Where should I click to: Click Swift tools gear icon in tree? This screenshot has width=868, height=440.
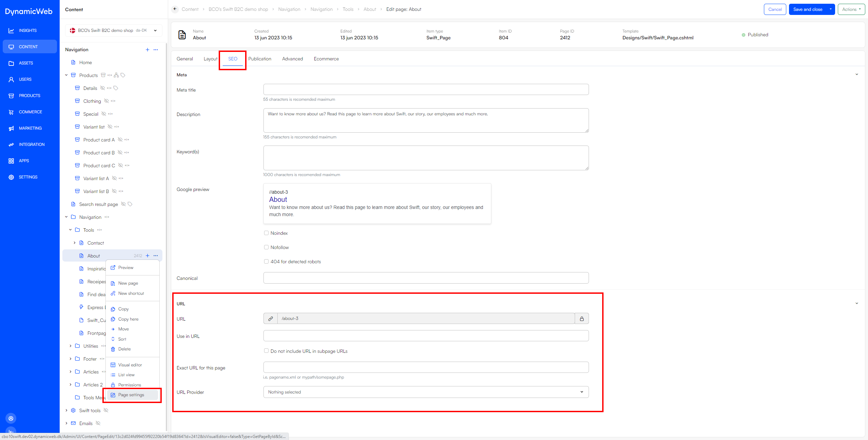73,410
